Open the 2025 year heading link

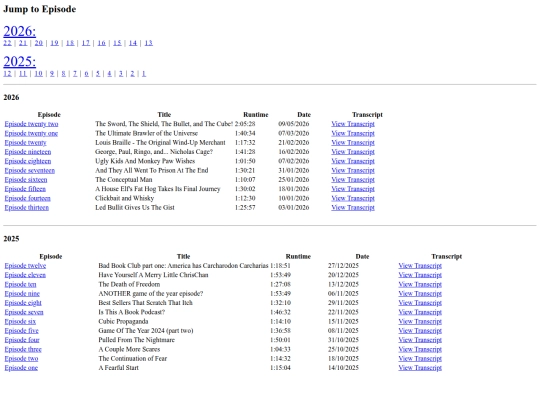tap(20, 62)
